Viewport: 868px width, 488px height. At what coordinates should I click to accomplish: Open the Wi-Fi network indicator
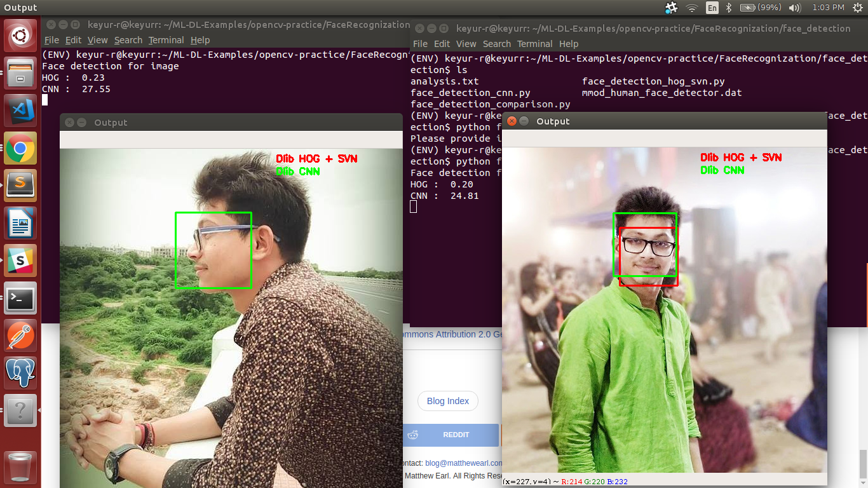point(692,8)
